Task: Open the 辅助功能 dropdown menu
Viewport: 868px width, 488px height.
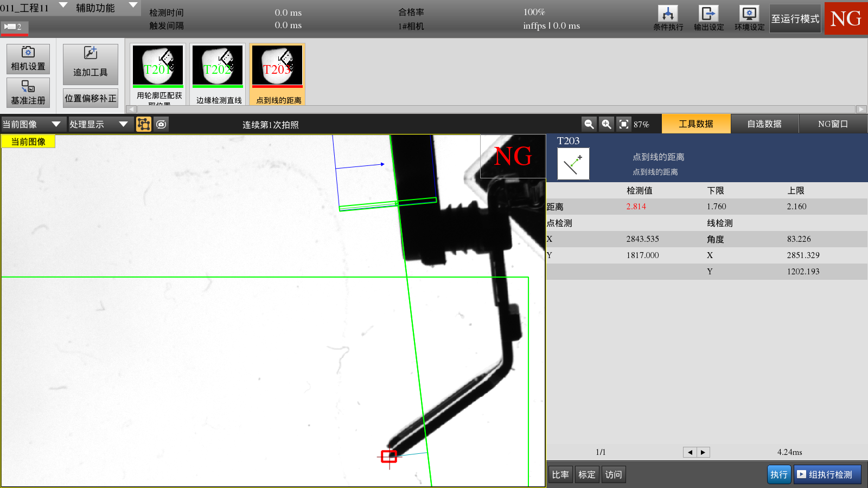Action: [133, 6]
